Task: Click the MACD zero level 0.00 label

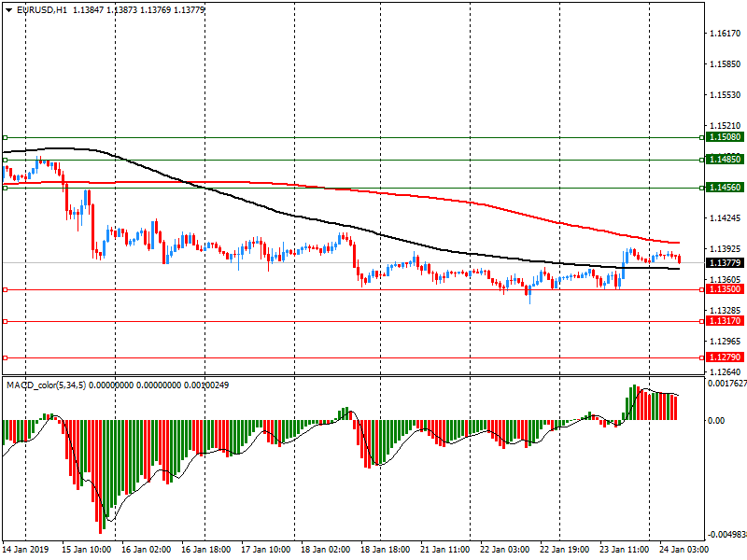Action: (x=716, y=421)
